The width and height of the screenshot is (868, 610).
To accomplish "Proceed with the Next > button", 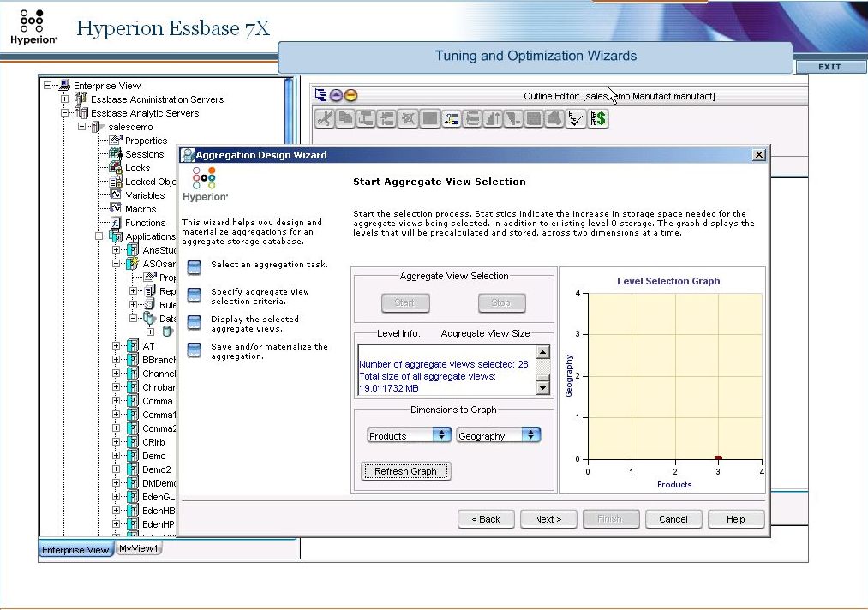I will 548,519.
